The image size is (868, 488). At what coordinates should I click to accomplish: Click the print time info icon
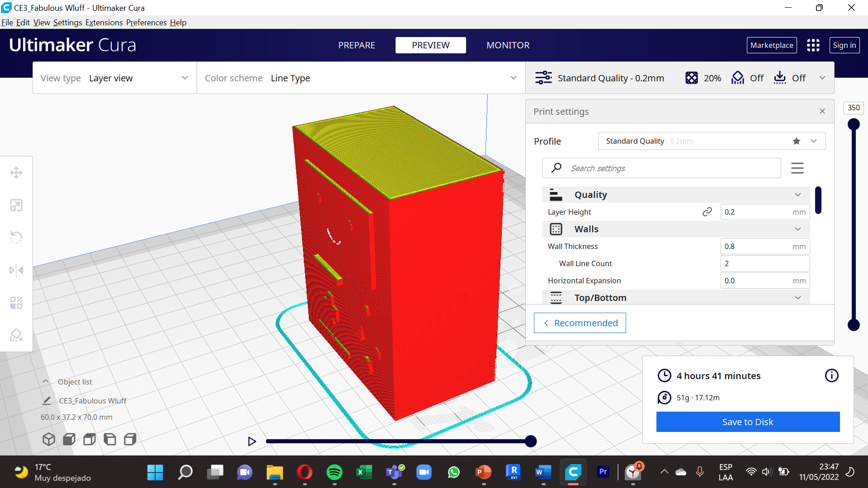[x=831, y=375]
